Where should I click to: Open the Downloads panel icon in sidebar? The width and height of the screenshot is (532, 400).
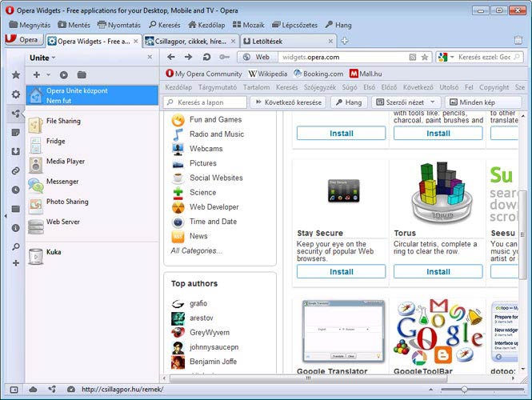[16, 151]
